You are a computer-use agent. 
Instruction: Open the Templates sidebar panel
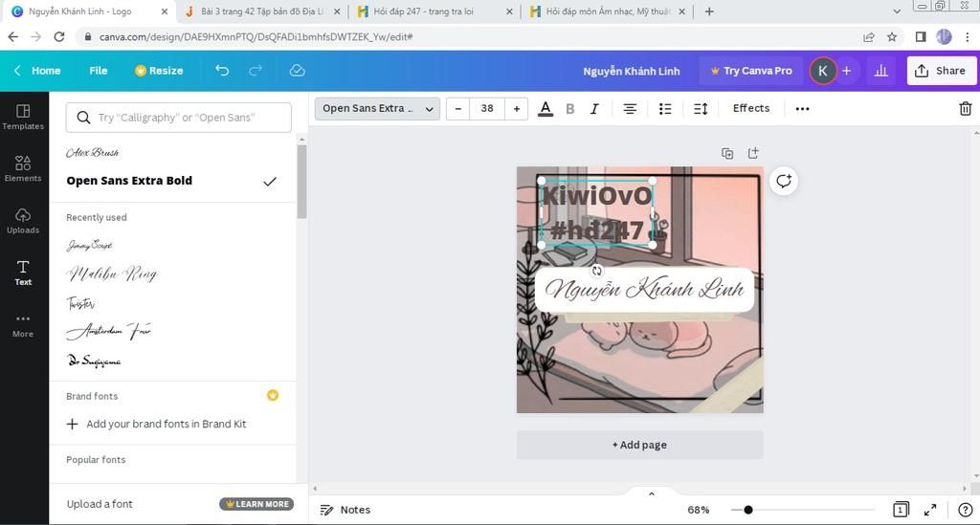[23, 117]
